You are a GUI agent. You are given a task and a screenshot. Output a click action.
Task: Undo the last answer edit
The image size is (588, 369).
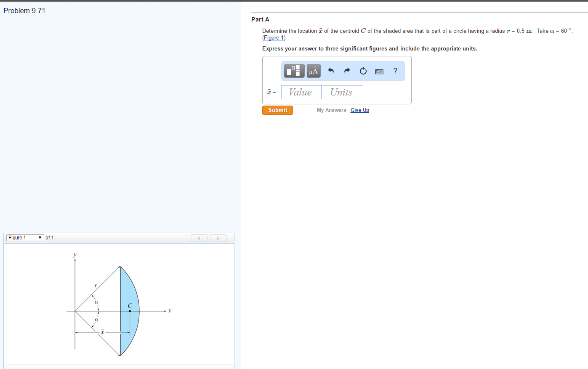tap(331, 71)
